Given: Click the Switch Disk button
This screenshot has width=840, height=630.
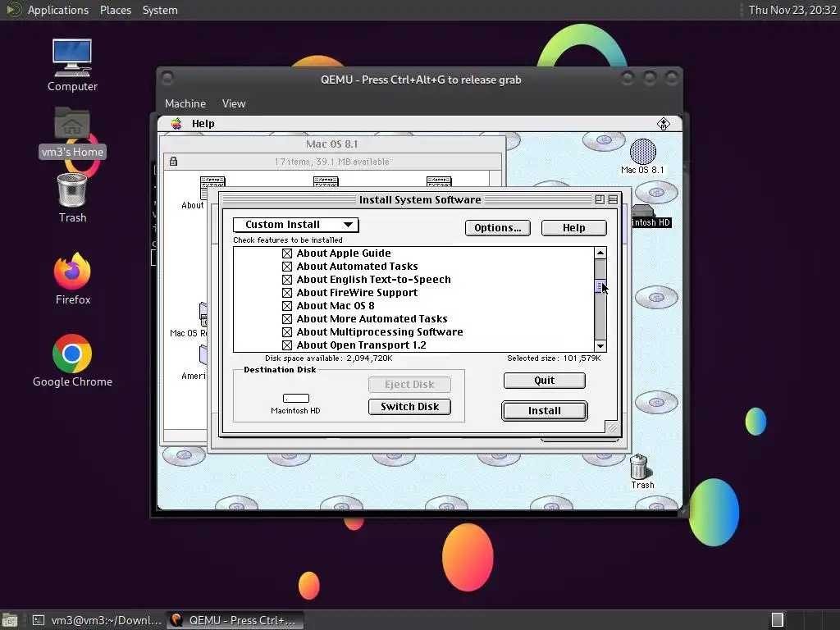Looking at the screenshot, I should (x=409, y=407).
